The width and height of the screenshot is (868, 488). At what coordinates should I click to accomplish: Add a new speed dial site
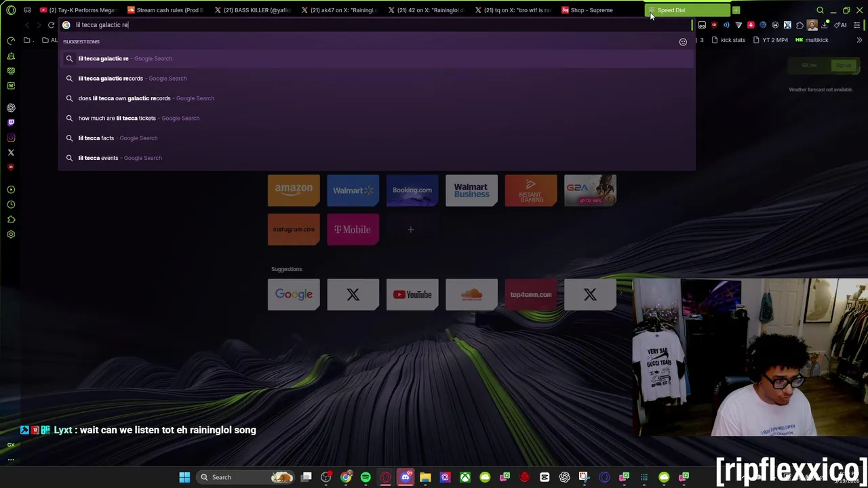[x=411, y=230]
